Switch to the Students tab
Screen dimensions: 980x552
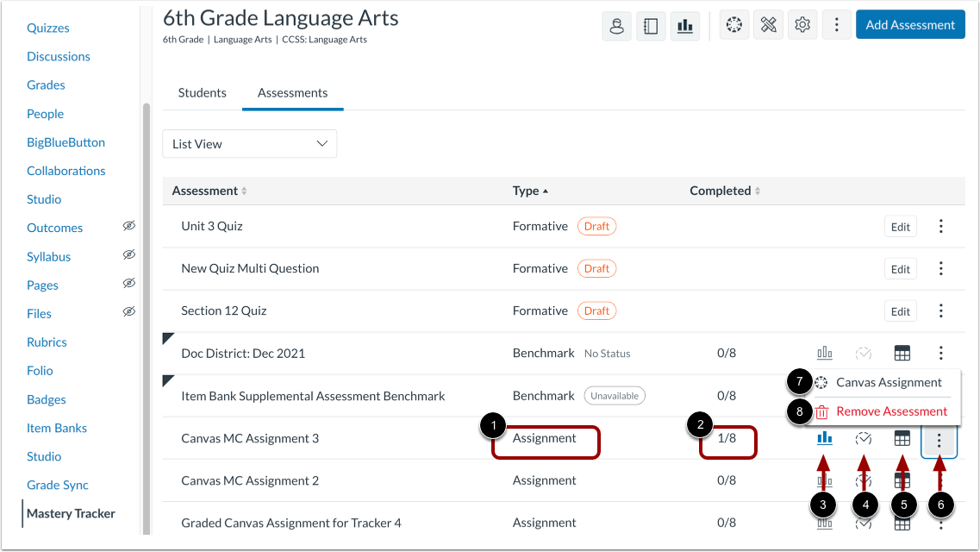[x=202, y=92]
